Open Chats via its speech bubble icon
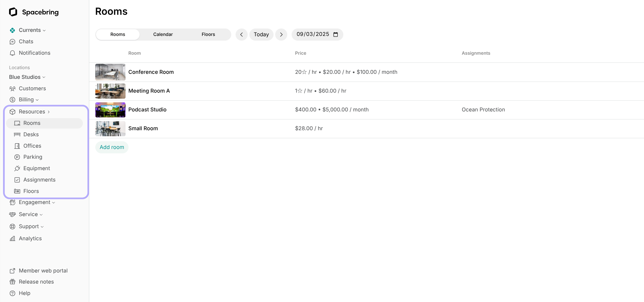Viewport: 644px width, 302px height. coord(12,42)
